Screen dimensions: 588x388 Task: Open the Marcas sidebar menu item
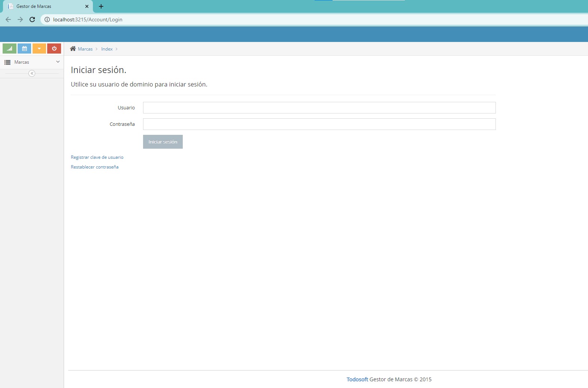point(32,62)
